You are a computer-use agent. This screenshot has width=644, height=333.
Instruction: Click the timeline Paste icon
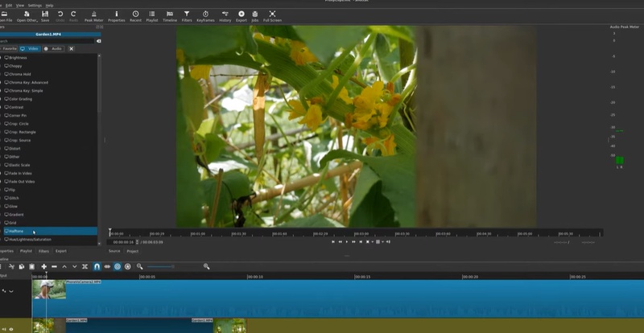click(31, 266)
